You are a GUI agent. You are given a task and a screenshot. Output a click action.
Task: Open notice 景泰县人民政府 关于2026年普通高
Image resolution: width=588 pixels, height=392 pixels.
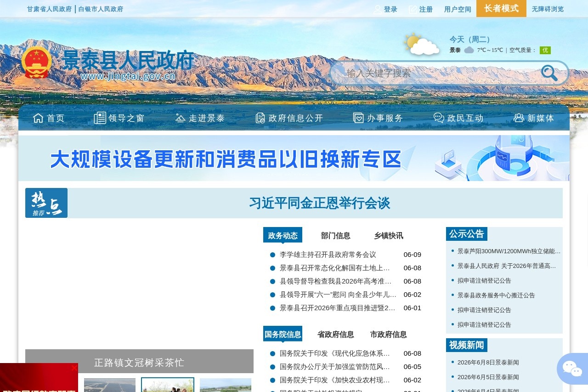(x=507, y=266)
